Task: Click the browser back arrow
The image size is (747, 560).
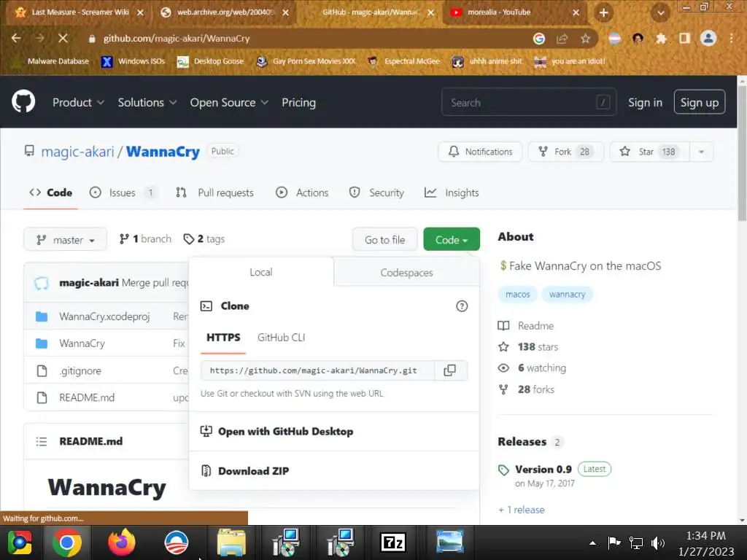Action: [x=16, y=38]
